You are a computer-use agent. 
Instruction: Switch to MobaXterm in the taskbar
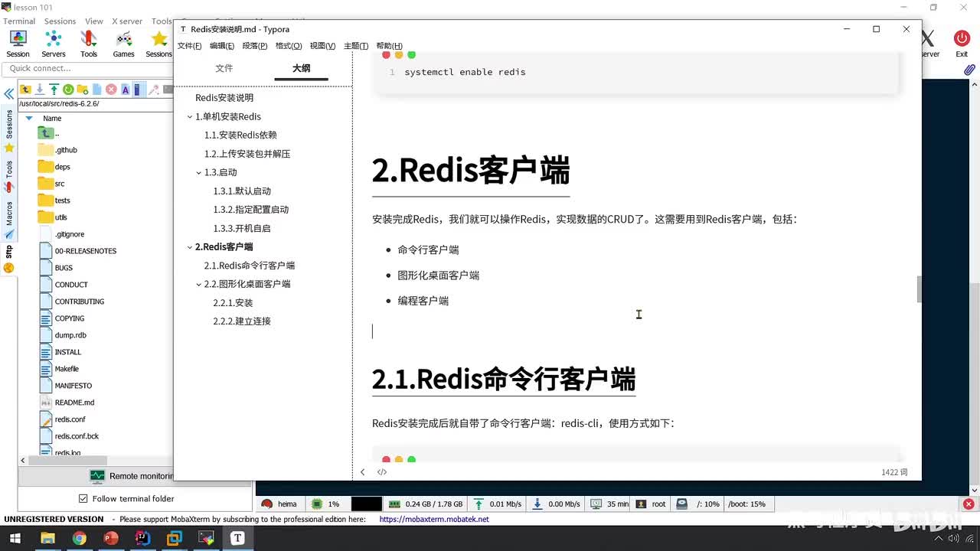pyautogui.click(x=206, y=538)
